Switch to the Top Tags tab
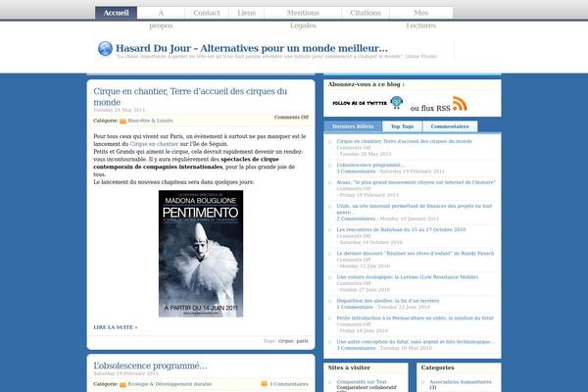The width and height of the screenshot is (588, 392). pyautogui.click(x=402, y=126)
